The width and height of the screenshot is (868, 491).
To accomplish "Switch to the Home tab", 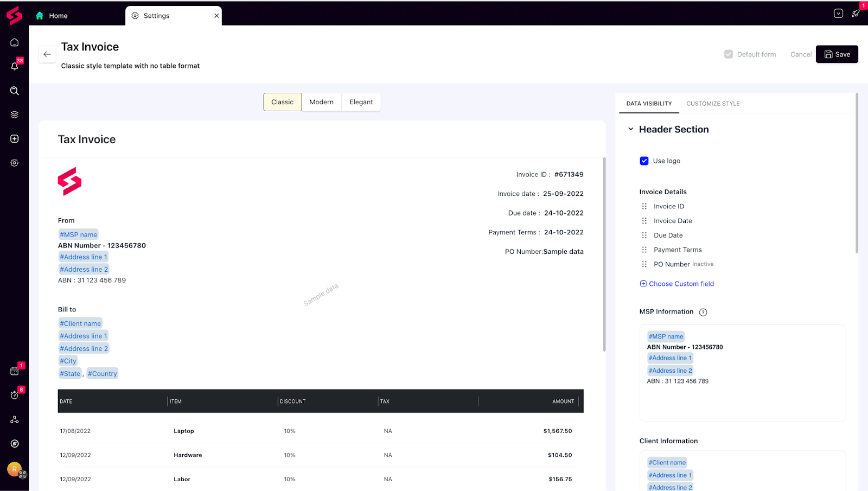I will [52, 16].
